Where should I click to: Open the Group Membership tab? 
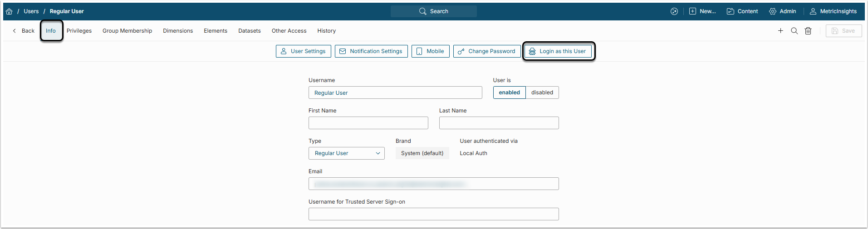[127, 31]
